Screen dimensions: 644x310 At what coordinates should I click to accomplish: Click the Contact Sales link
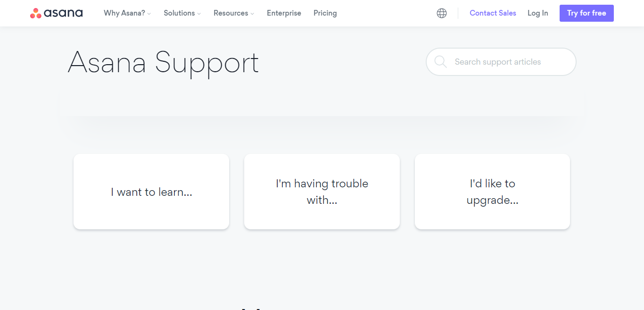click(493, 13)
